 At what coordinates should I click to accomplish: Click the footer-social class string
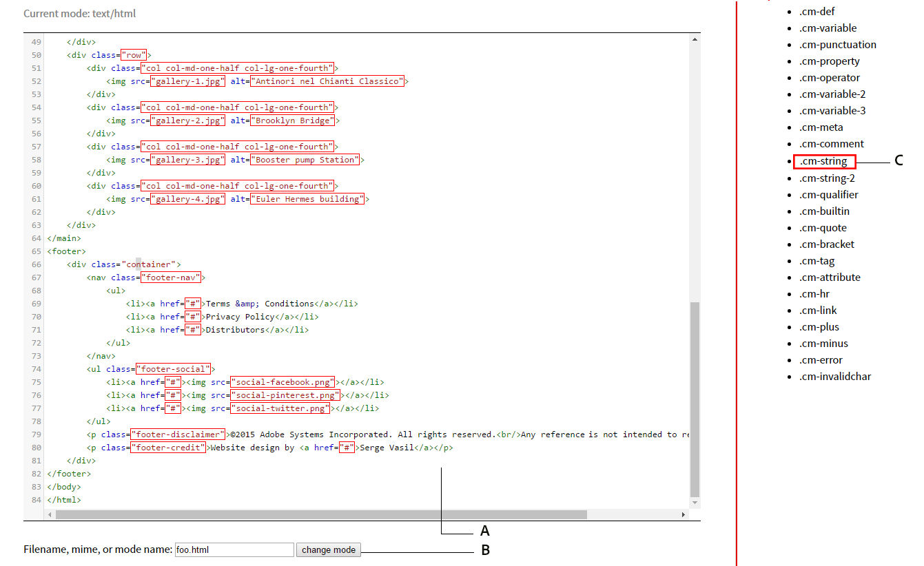coord(174,368)
